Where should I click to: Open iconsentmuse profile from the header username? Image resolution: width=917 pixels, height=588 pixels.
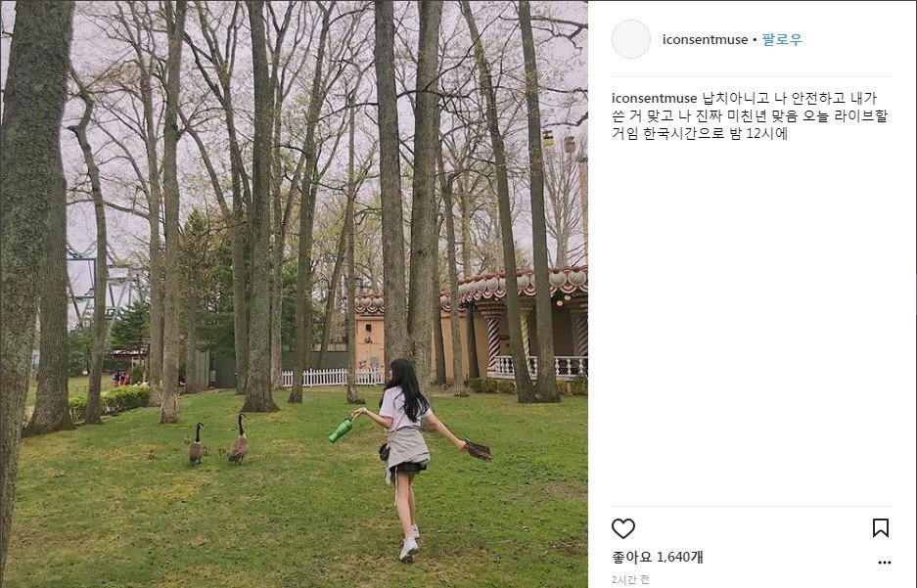[705, 39]
